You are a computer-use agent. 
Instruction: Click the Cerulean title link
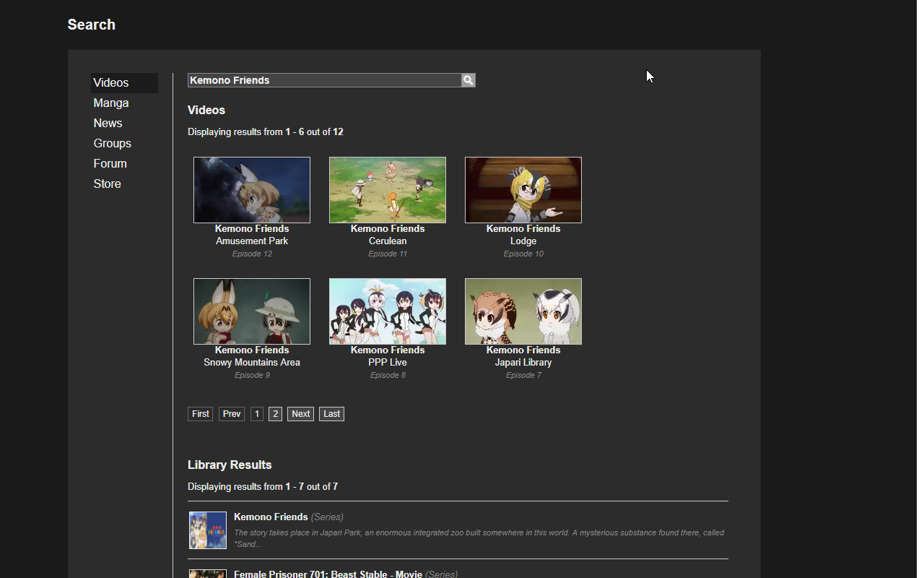tap(388, 241)
